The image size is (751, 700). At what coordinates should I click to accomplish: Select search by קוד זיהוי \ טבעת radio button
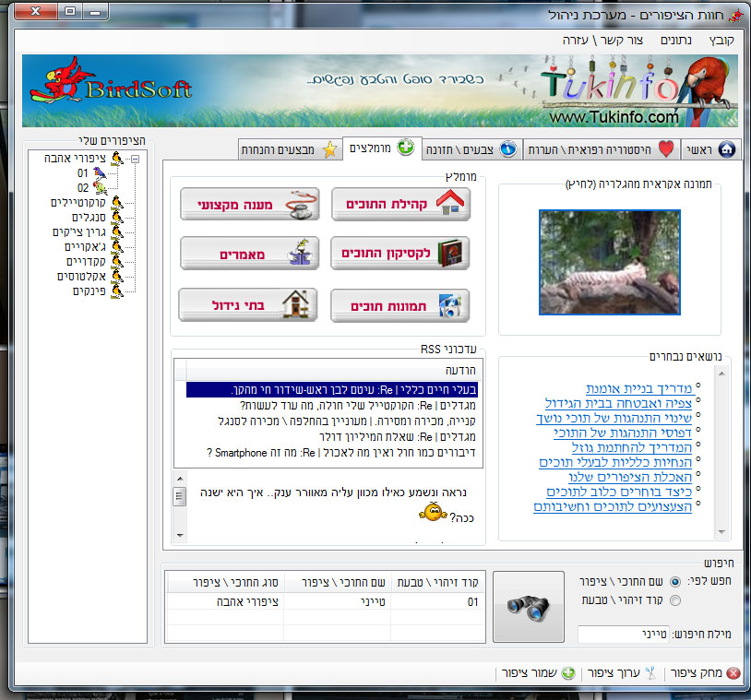(675, 600)
